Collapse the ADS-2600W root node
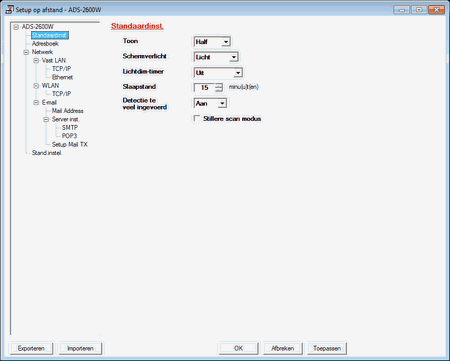450x361 pixels. click(16, 27)
